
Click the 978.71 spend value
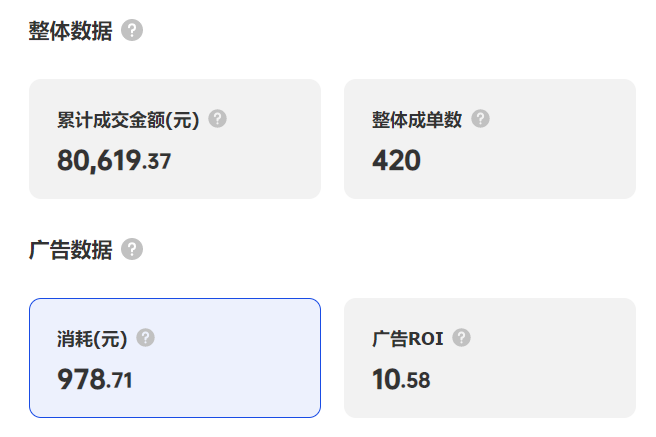click(x=95, y=379)
